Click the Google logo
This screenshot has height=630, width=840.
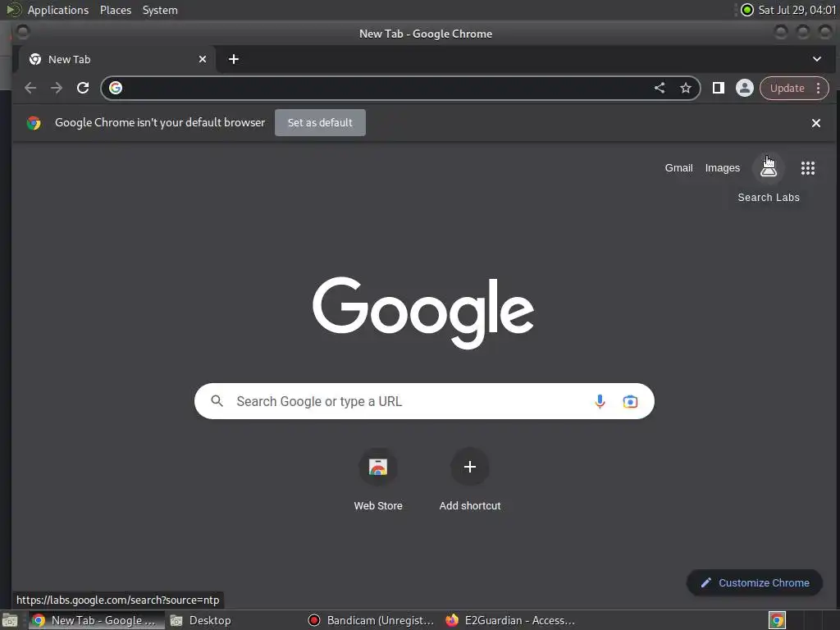click(x=423, y=313)
